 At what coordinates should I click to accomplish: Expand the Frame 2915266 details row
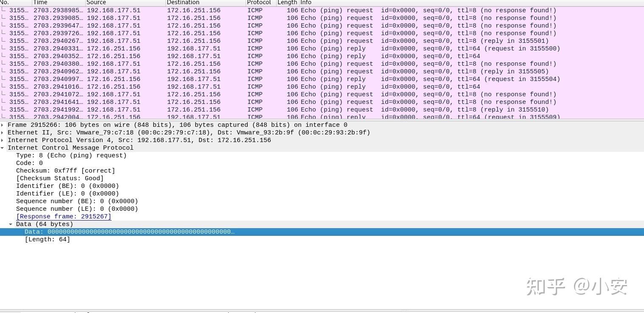coord(3,125)
